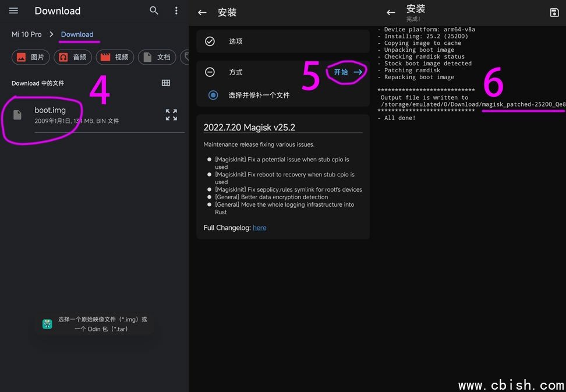
Task: Save the install log with disk icon
Action: tap(554, 13)
